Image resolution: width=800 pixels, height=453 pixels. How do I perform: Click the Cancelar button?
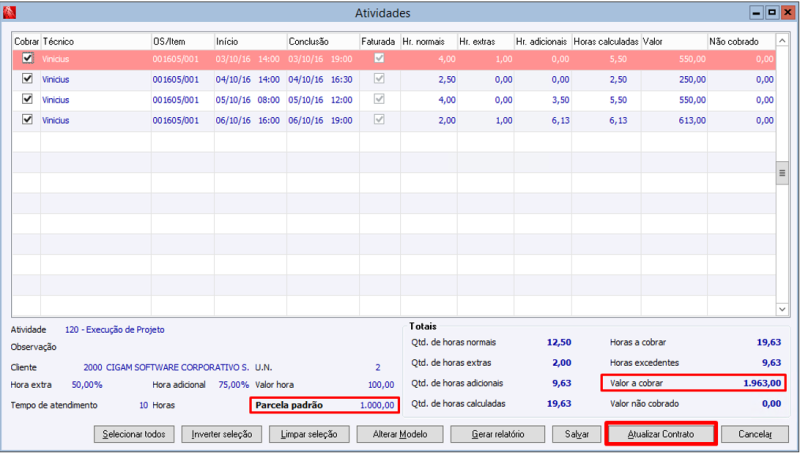[755, 434]
